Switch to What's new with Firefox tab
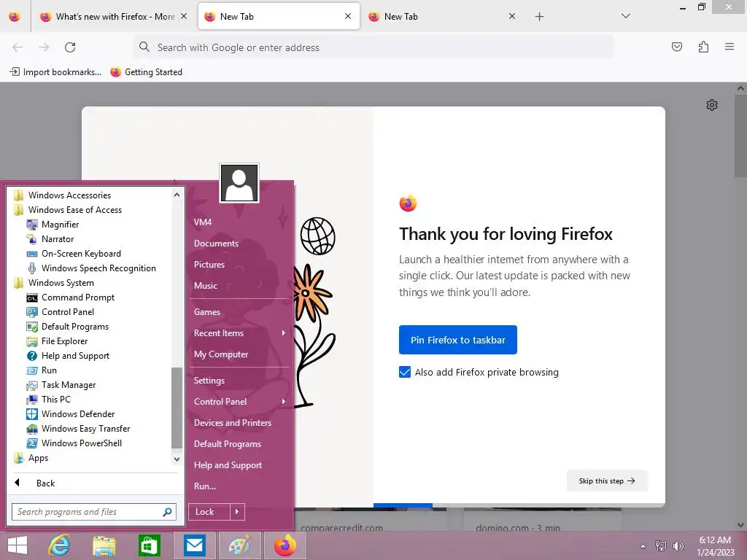This screenshot has height=560, width=747. coord(113,17)
